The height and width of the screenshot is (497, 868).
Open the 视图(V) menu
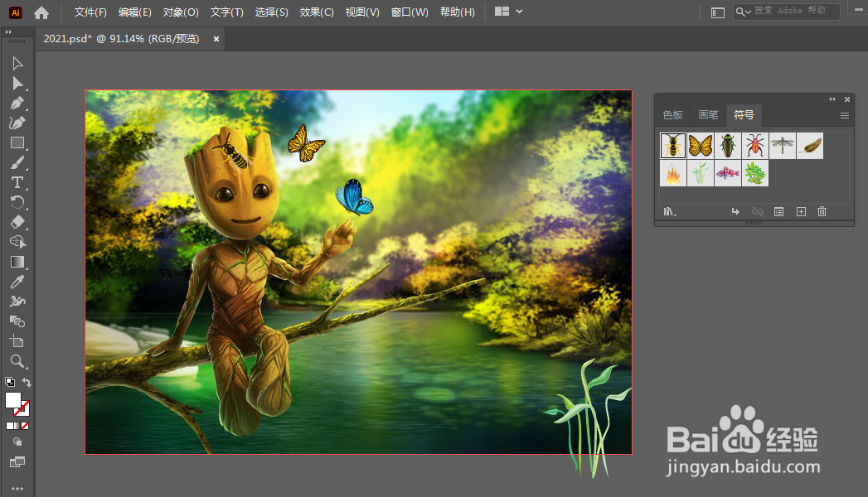click(x=362, y=12)
